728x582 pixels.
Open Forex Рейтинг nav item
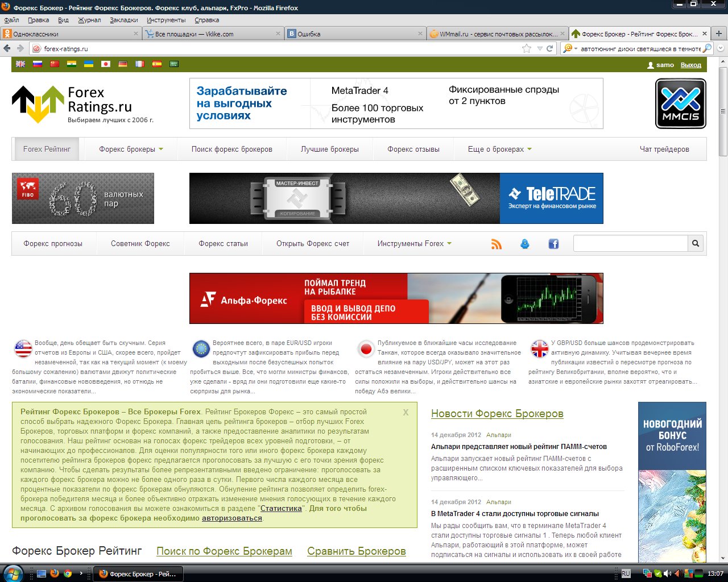pyautogui.click(x=47, y=149)
